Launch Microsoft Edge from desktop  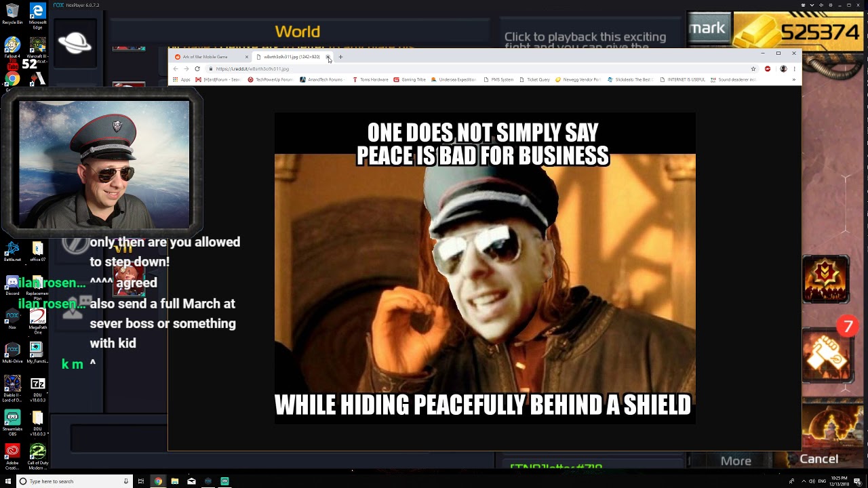[37, 16]
